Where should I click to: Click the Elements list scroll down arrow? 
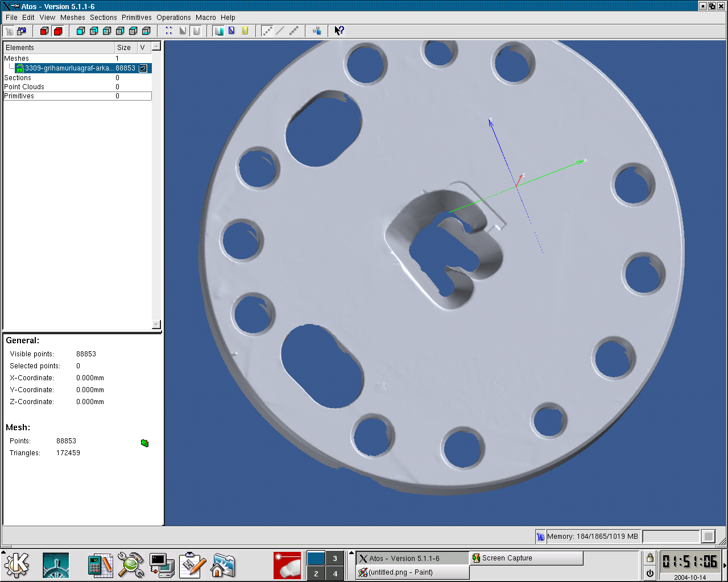(x=156, y=325)
